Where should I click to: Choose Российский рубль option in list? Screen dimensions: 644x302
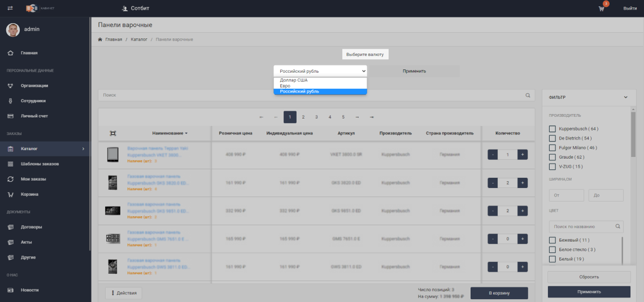(x=320, y=91)
